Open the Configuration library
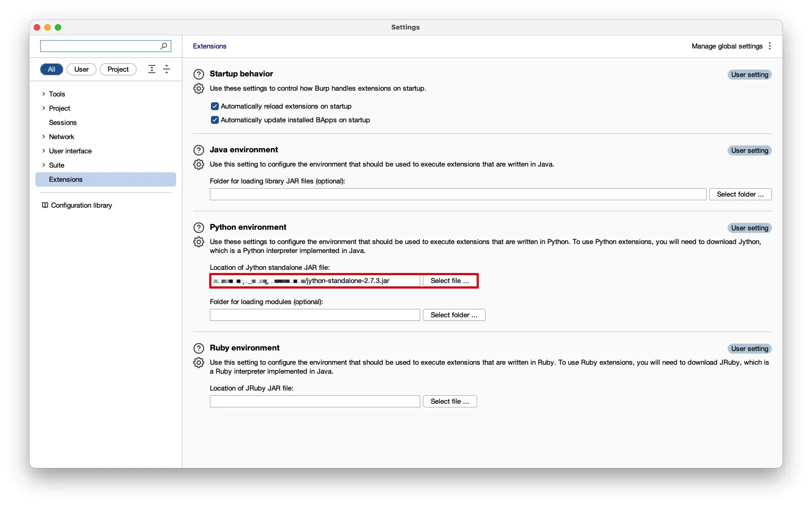The height and width of the screenshot is (507, 812). (81, 206)
